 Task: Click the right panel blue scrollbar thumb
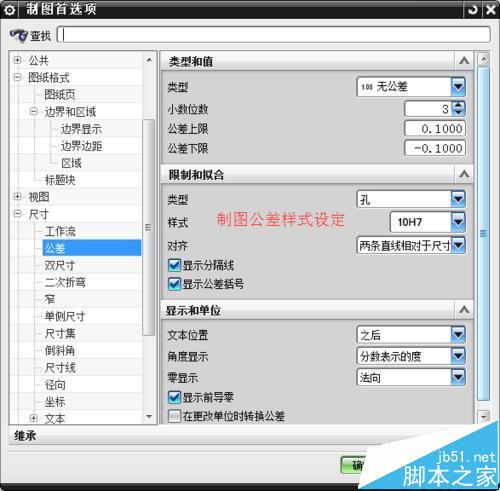pos(483,233)
